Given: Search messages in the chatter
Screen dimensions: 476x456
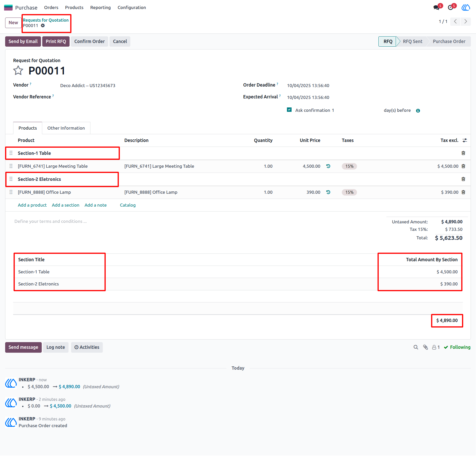Looking at the screenshot, I should coord(416,347).
